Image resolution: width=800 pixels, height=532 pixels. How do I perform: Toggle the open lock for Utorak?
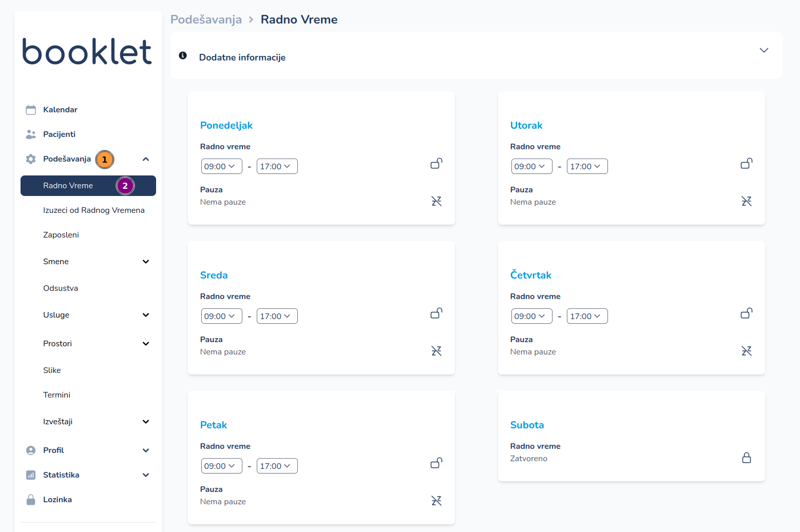click(x=747, y=164)
